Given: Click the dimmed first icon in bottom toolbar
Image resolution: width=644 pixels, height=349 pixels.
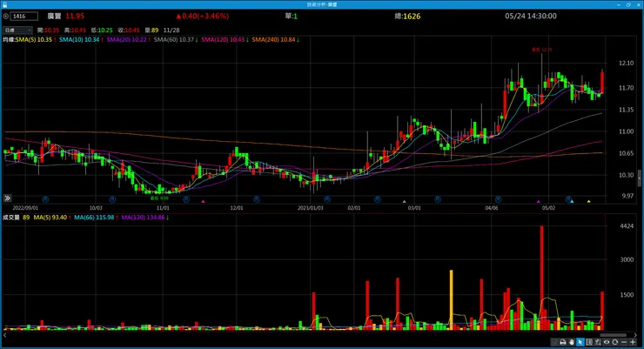Looking at the screenshot, I should click(x=554, y=342).
